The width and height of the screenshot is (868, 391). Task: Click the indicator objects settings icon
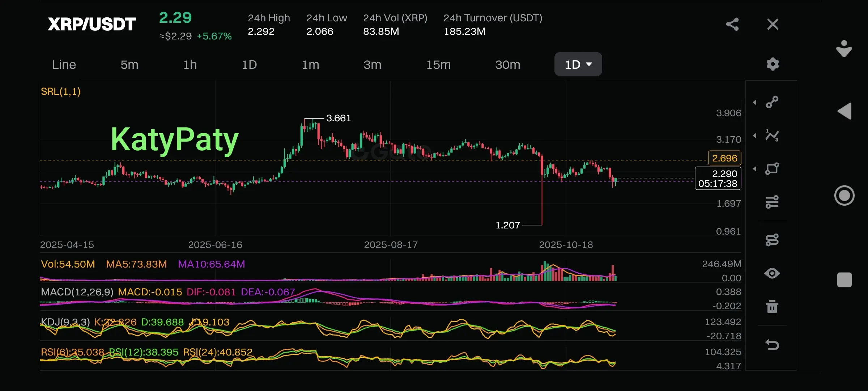coord(772,240)
